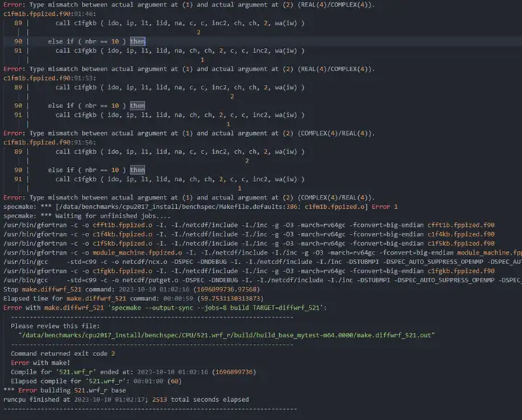
Task: Click c1fgkb.fppized.f90 source filename at line end
Action: click(x=461, y=271)
